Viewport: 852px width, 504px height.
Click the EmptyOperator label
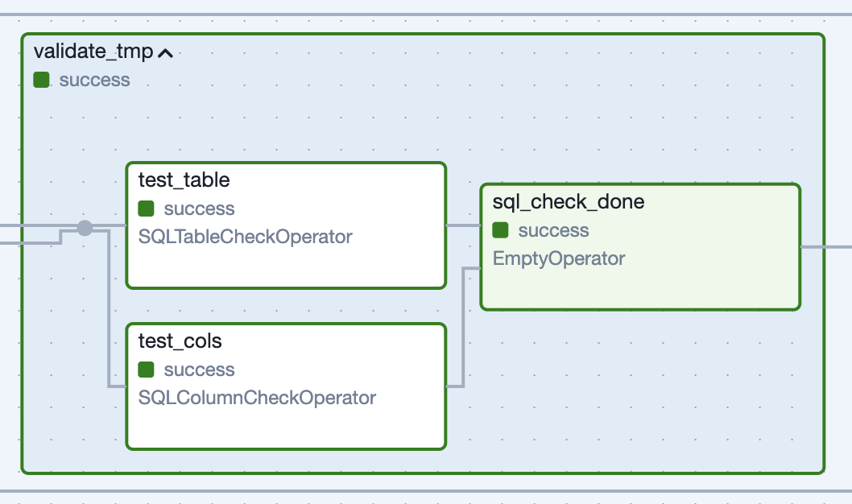[x=559, y=258]
